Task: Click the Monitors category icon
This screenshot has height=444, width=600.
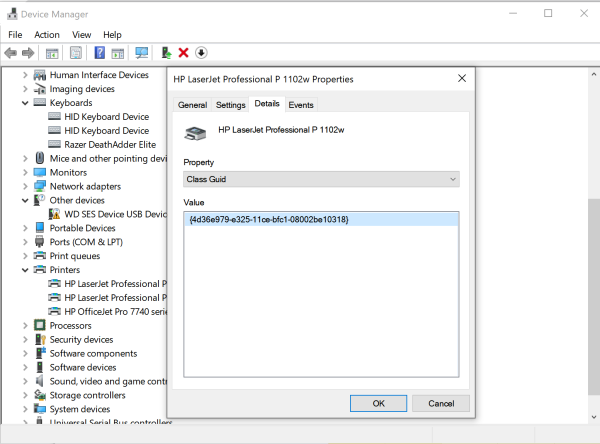Action: point(40,172)
